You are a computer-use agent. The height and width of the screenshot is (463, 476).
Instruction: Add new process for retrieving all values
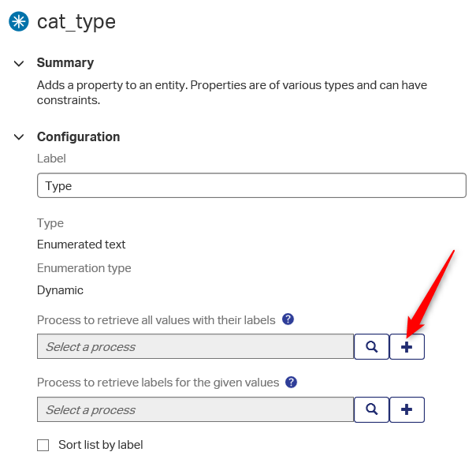pos(407,346)
